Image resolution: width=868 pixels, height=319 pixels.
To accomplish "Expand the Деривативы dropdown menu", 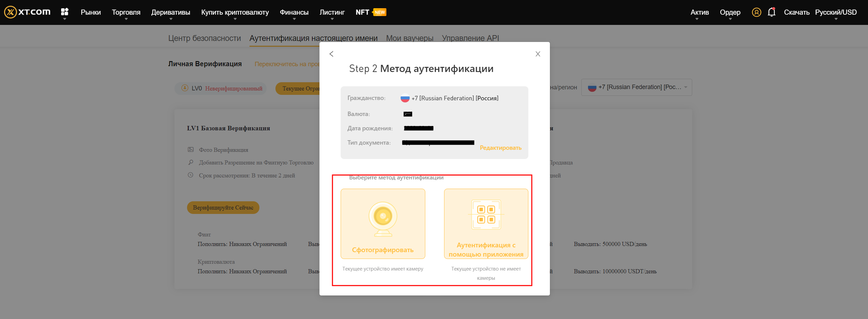I will pos(171,12).
